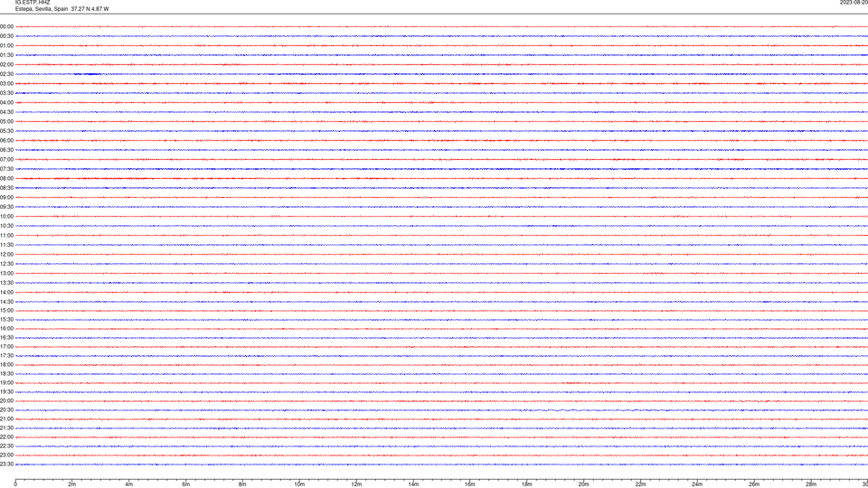Select the 16:30 time label
Screen dimensions: 868x488
tap(6, 337)
